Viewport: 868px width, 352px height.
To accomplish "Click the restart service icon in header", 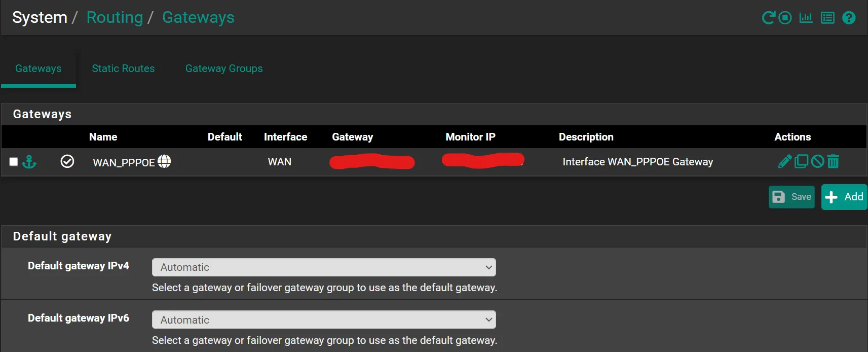I will click(768, 18).
